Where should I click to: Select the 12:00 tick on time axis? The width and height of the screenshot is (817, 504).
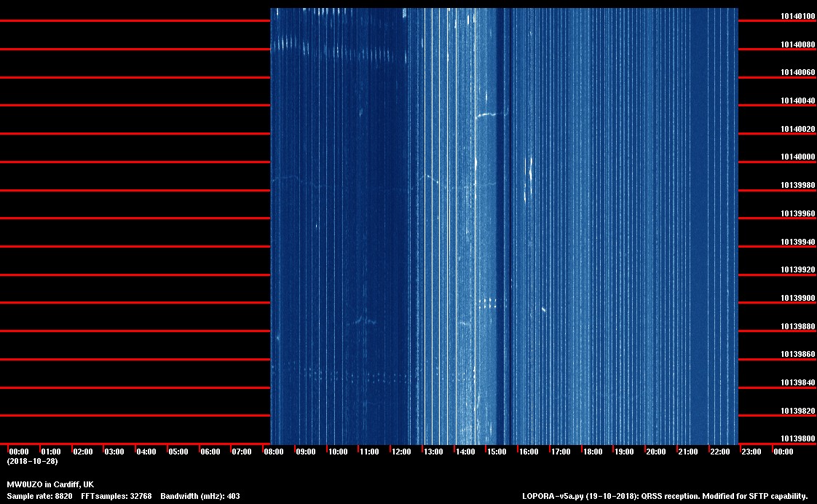click(401, 452)
